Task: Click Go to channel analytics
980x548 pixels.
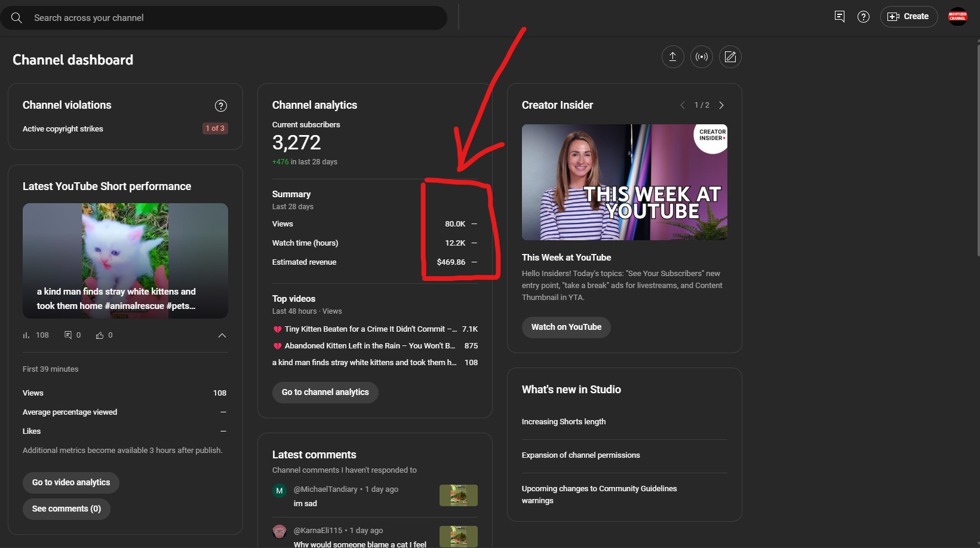Action: click(325, 392)
